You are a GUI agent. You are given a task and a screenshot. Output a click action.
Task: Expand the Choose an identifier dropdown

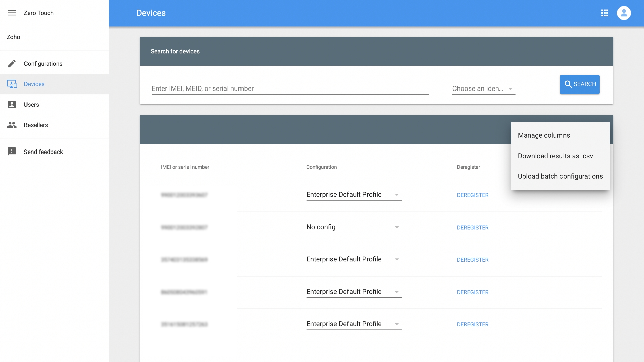483,89
